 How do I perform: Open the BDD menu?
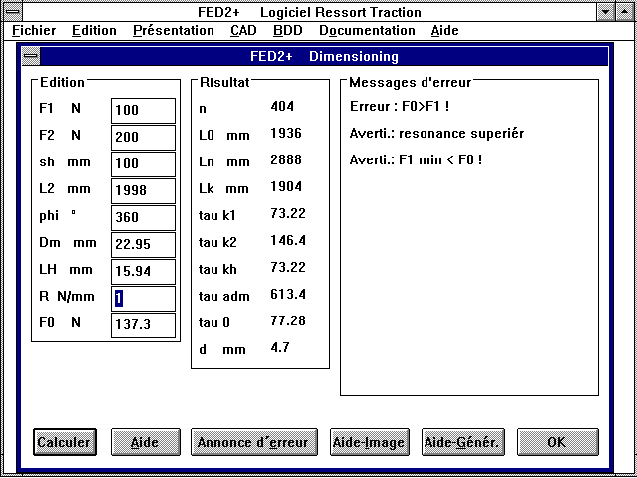(x=287, y=31)
